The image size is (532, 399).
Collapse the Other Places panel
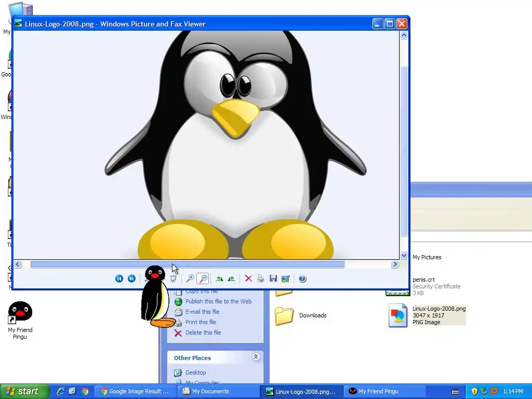point(256,356)
